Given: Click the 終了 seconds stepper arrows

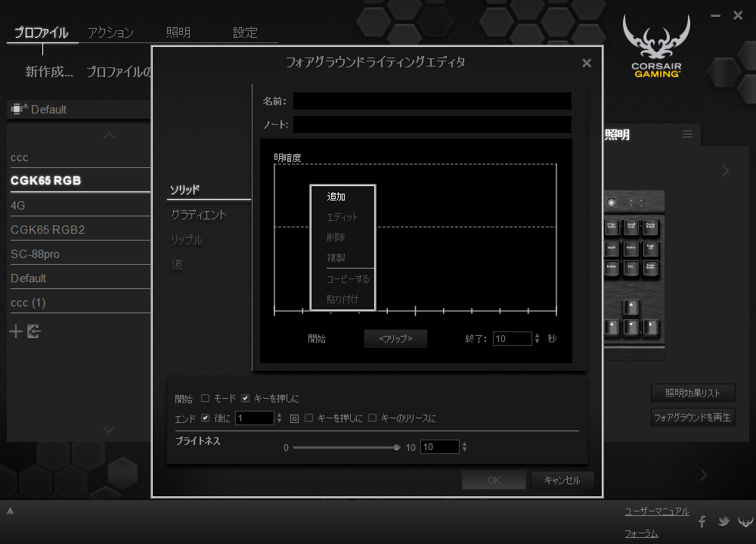Looking at the screenshot, I should (537, 338).
